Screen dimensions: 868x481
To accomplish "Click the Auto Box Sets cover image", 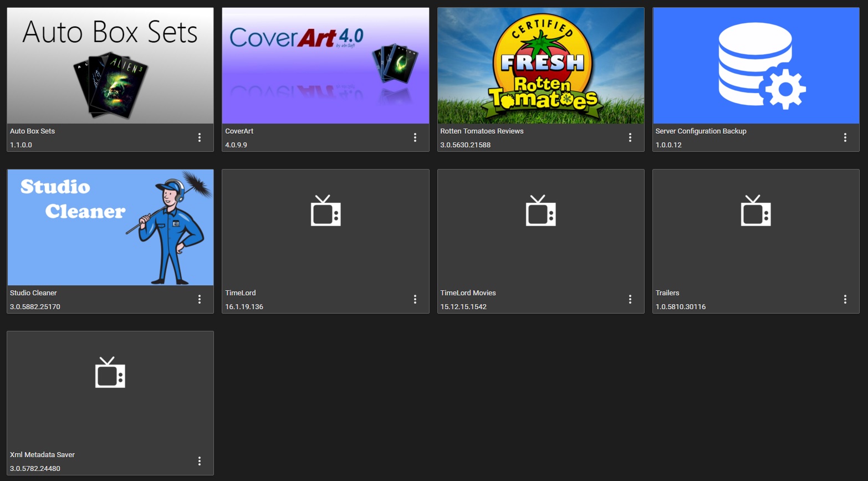I will (110, 66).
